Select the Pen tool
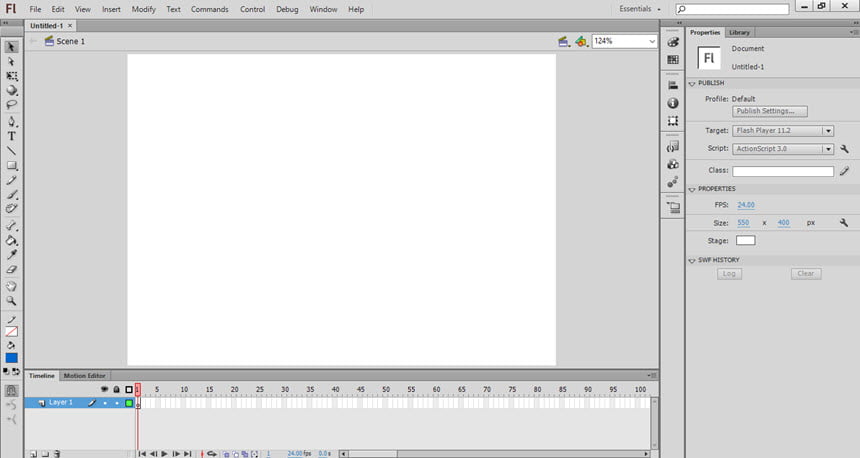 tap(12, 121)
